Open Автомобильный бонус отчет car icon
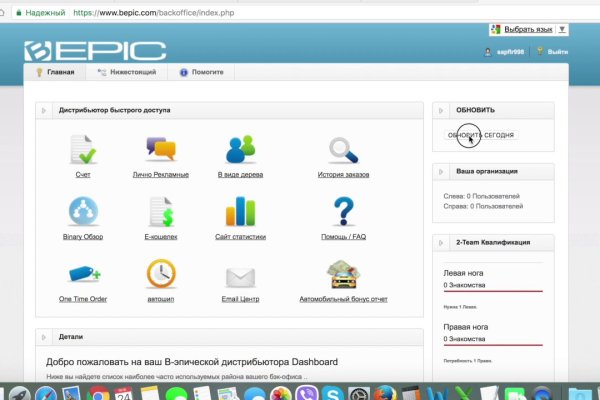The image size is (600, 400). [344, 273]
